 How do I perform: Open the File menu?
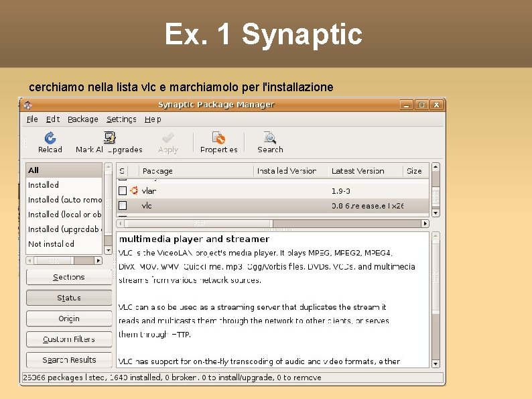pyautogui.click(x=32, y=119)
